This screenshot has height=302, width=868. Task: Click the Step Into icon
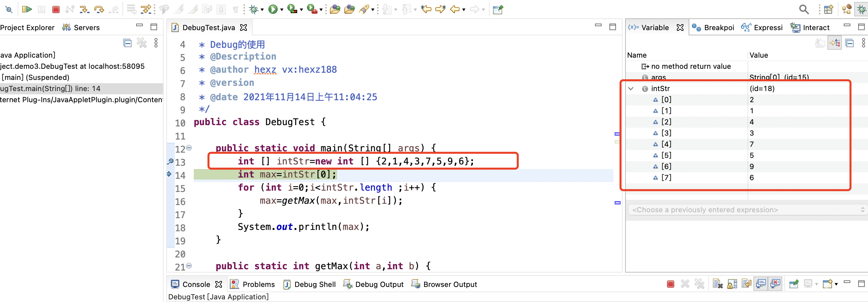tap(84, 9)
